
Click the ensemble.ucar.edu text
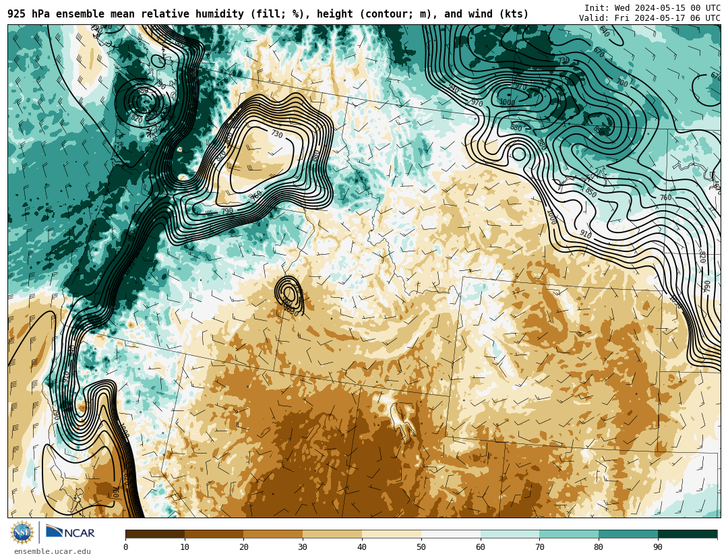53,551
